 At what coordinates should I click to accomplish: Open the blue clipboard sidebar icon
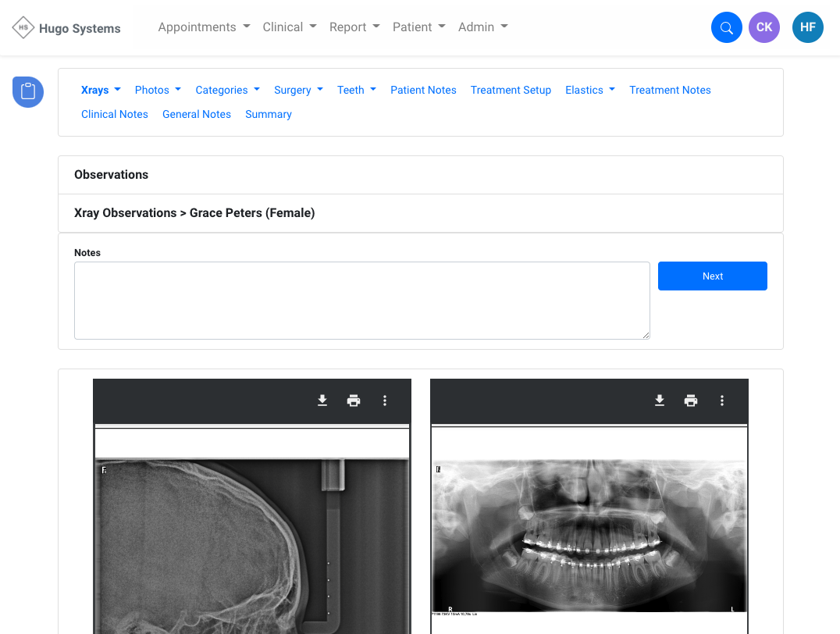(28, 91)
